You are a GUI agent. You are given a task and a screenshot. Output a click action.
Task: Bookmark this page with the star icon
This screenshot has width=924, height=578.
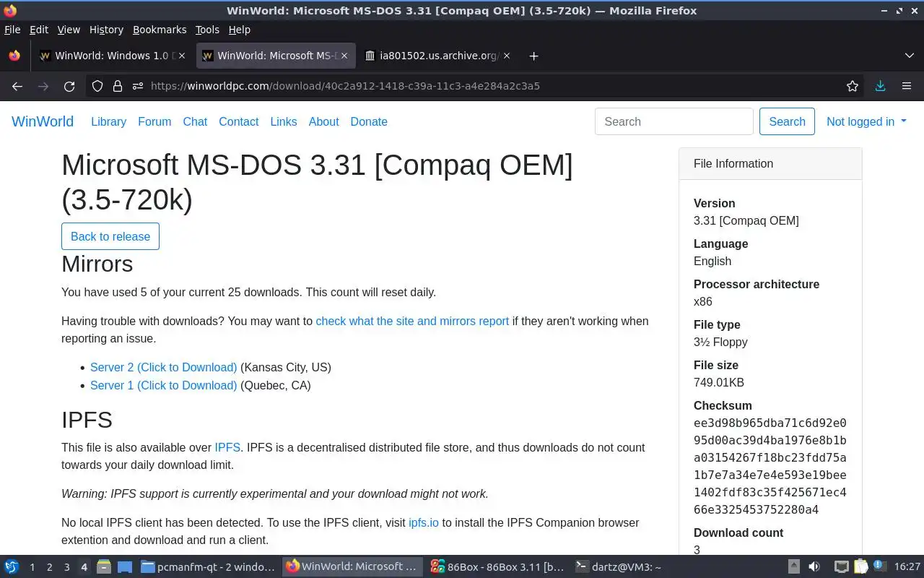tap(853, 86)
